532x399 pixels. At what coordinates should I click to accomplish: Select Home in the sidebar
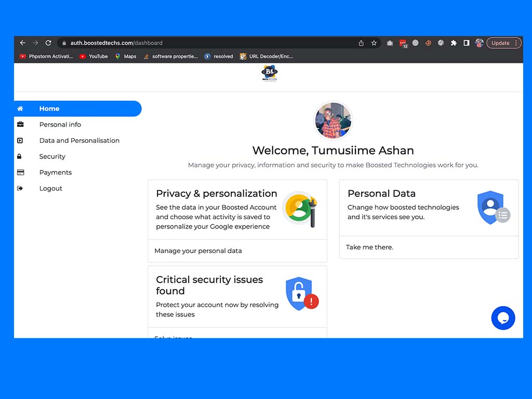coord(78,109)
